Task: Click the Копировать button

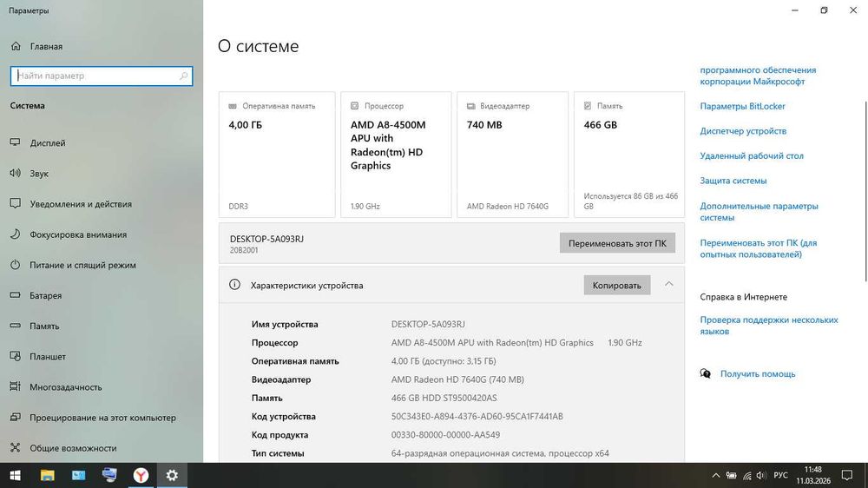Action: (616, 286)
